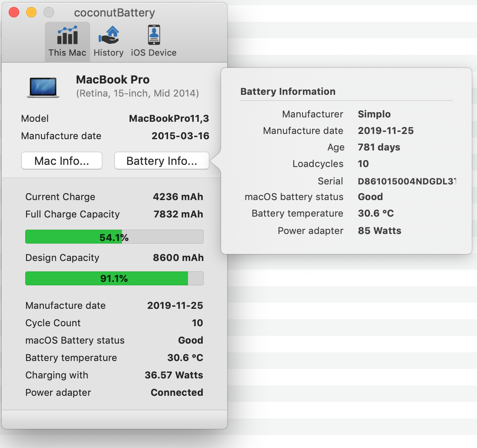
Task: Minimize window with the yellow button
Action: coord(31,13)
